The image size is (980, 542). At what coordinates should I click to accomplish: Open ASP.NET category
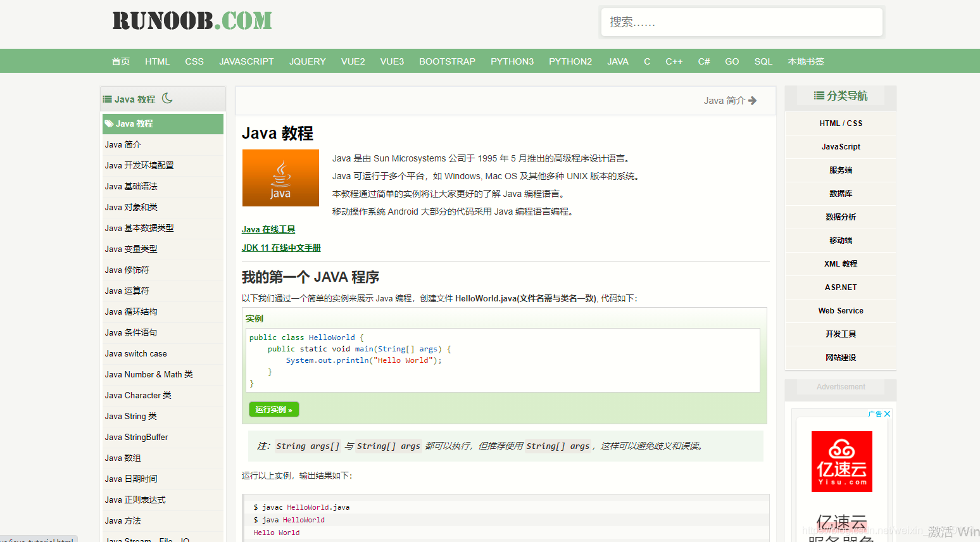[x=841, y=287]
